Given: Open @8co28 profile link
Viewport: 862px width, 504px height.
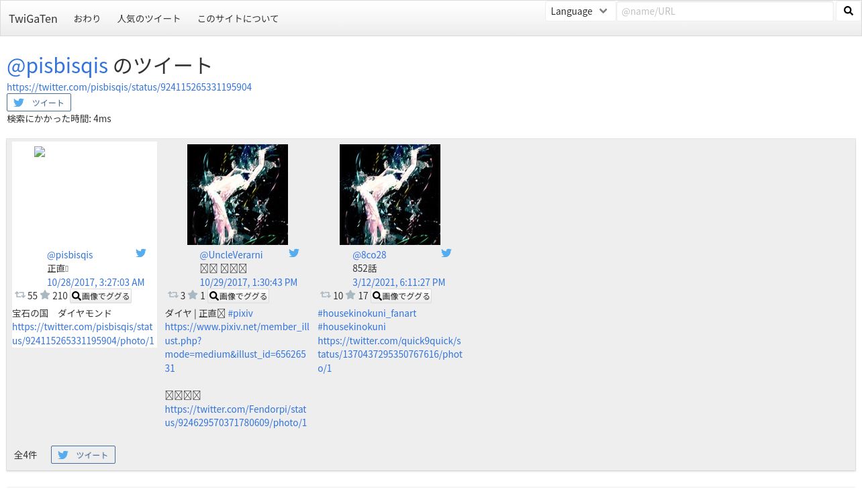Looking at the screenshot, I should pyautogui.click(x=369, y=255).
